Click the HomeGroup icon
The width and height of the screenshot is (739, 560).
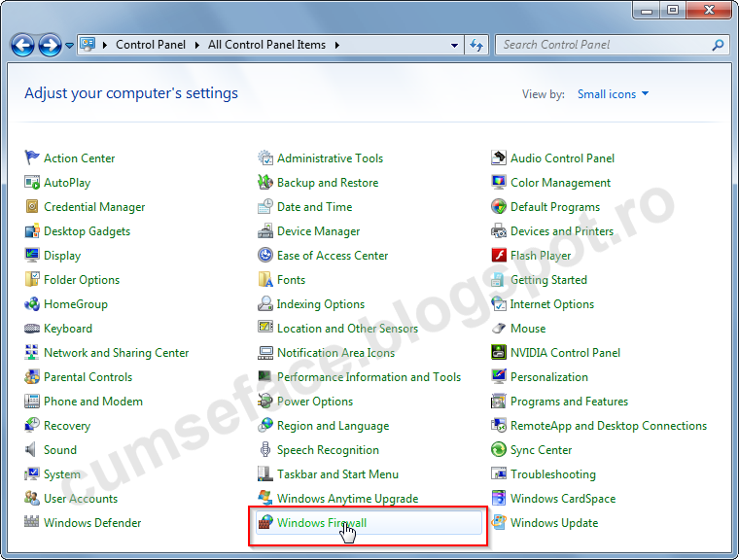point(31,304)
